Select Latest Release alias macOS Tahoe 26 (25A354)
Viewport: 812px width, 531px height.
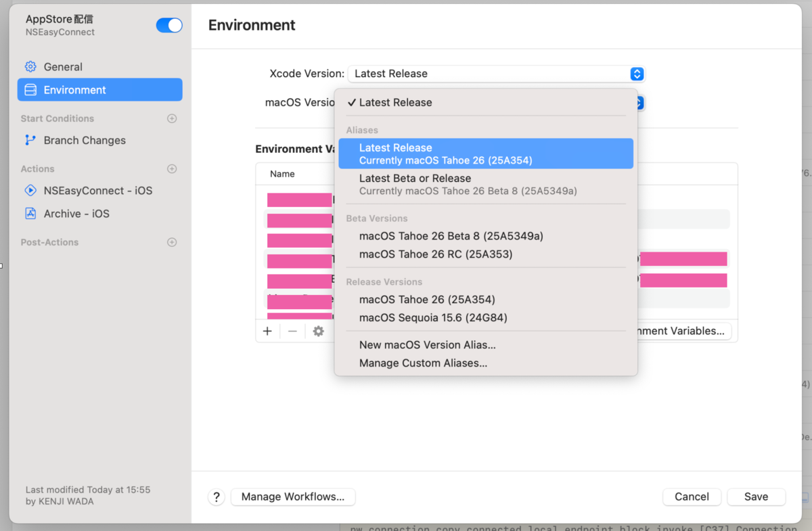[x=486, y=154]
